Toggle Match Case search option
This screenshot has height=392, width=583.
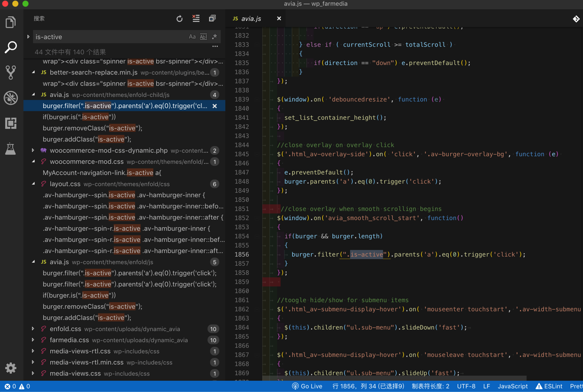[192, 37]
